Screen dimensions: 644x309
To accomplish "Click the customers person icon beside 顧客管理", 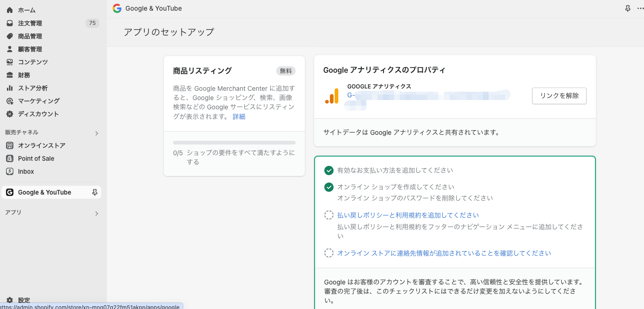I will [10, 49].
